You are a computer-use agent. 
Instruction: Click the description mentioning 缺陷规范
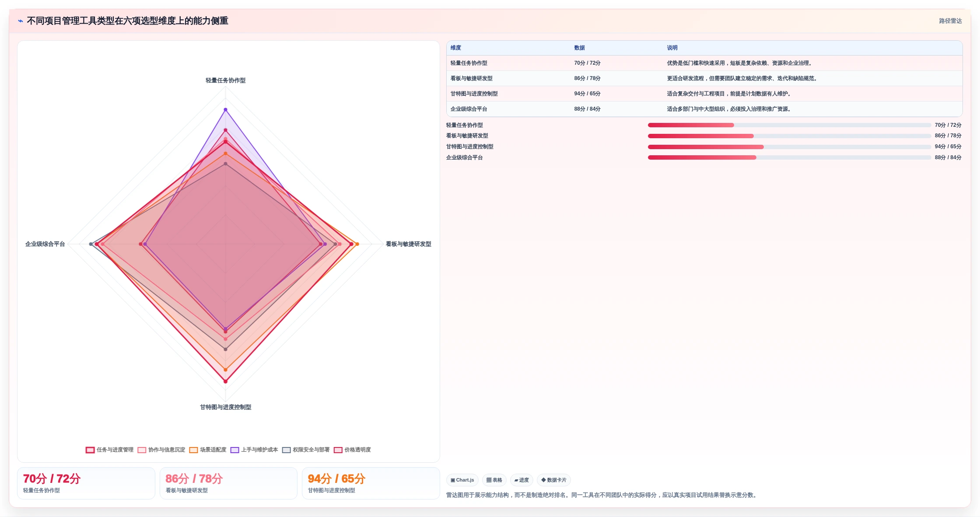tap(743, 78)
